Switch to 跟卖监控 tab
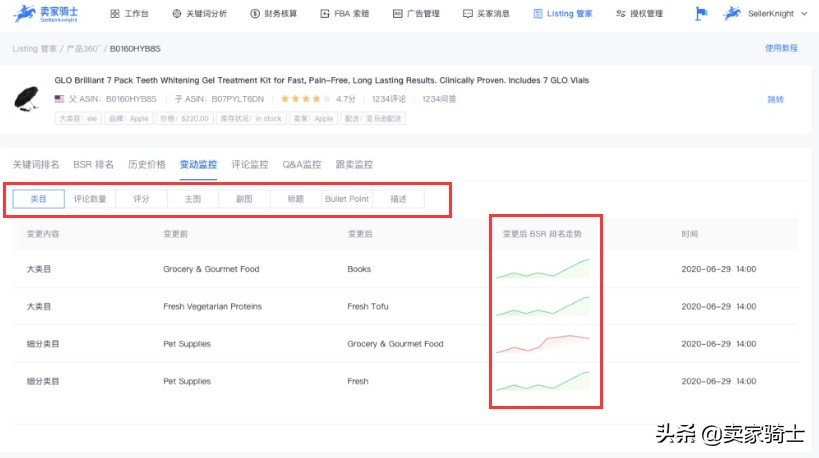819x458 pixels. (354, 165)
